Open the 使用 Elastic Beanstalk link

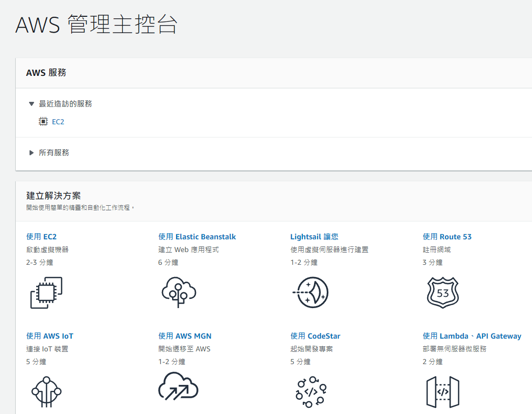pyautogui.click(x=197, y=236)
